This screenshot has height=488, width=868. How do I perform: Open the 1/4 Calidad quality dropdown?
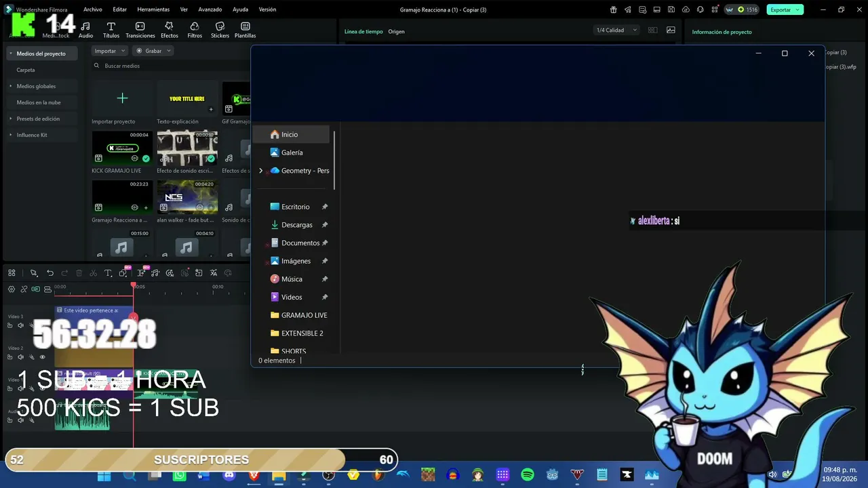616,30
